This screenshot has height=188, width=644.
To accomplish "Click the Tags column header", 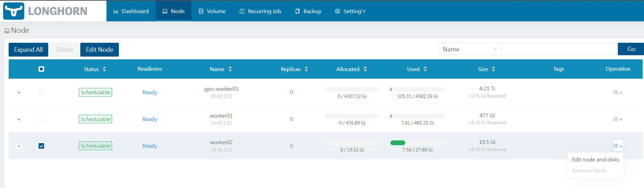I will (x=559, y=69).
